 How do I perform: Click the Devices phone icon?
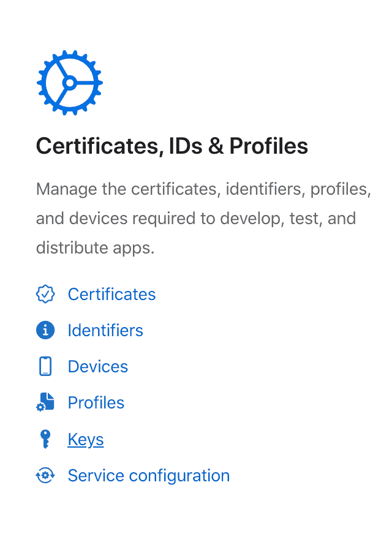(46, 366)
